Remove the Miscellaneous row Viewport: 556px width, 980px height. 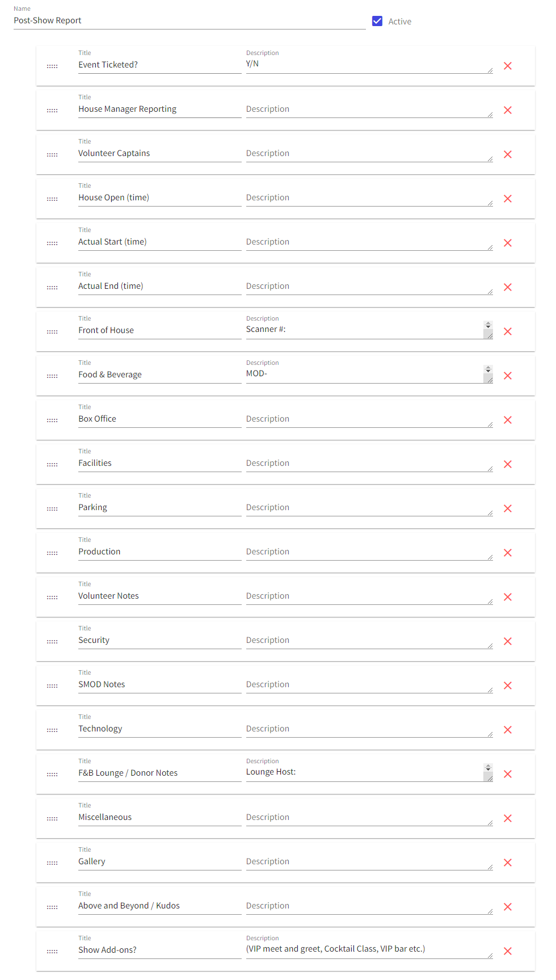click(x=508, y=818)
